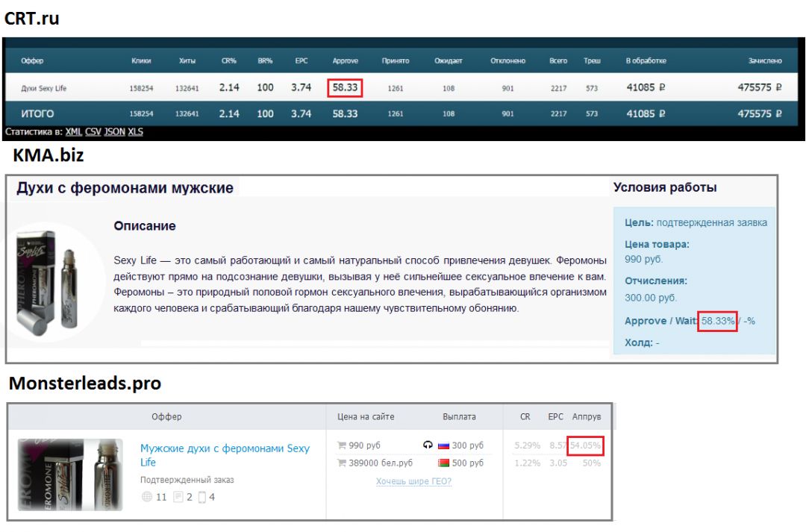806x532 pixels.
Task: Click the highlighted 54.05% approve rate
Action: (x=585, y=444)
